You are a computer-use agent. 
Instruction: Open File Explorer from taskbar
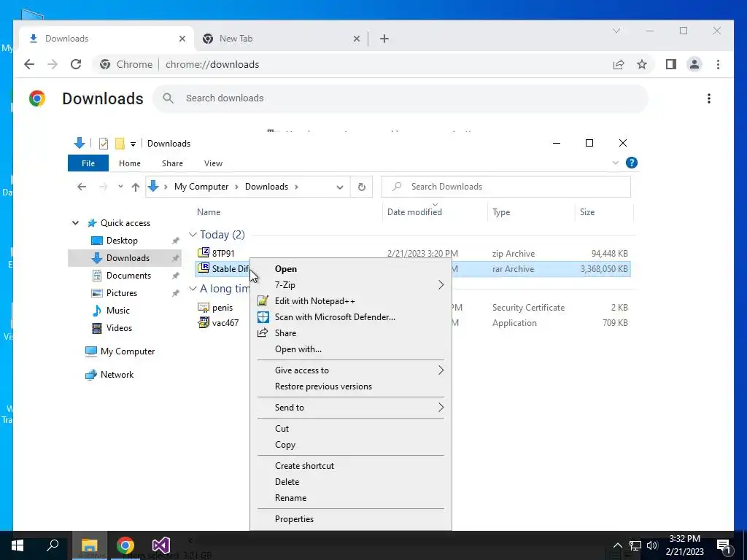point(90,545)
